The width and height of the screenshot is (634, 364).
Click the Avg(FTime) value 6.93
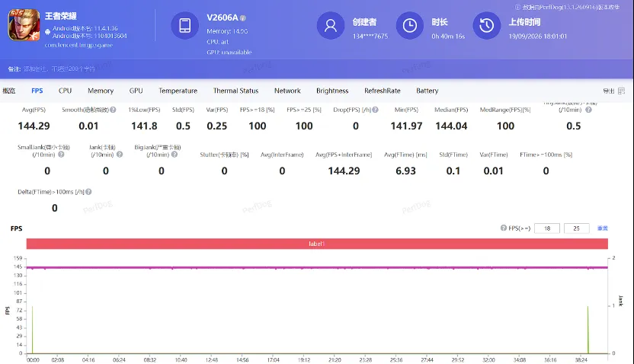tap(405, 171)
